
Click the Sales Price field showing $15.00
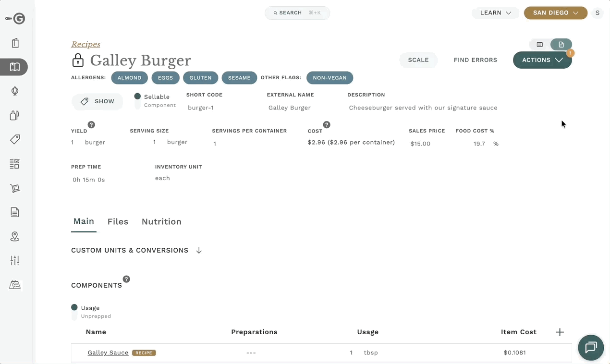[420, 144]
